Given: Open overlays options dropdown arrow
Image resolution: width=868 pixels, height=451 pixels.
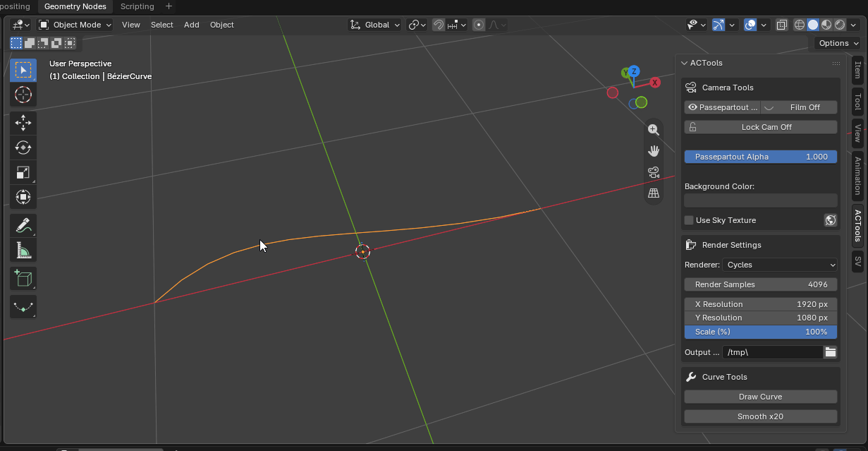Looking at the screenshot, I should tap(764, 25).
